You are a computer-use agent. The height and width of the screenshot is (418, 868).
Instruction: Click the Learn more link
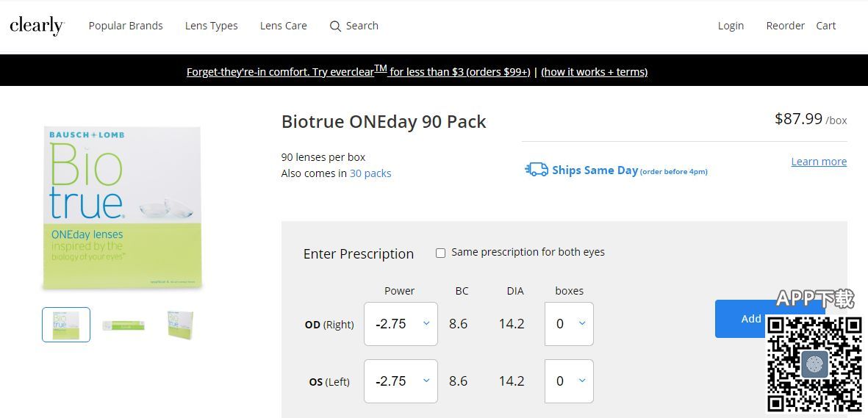[819, 162]
